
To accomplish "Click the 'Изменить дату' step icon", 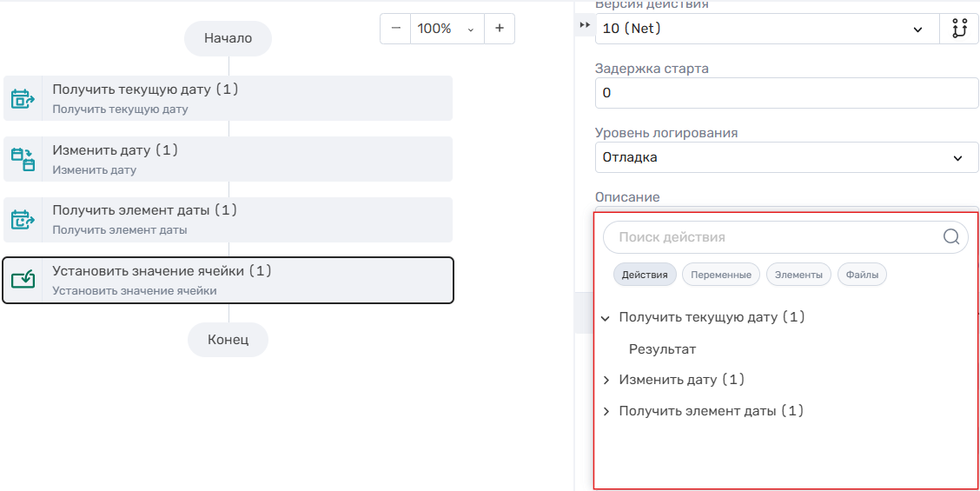I will (23, 159).
